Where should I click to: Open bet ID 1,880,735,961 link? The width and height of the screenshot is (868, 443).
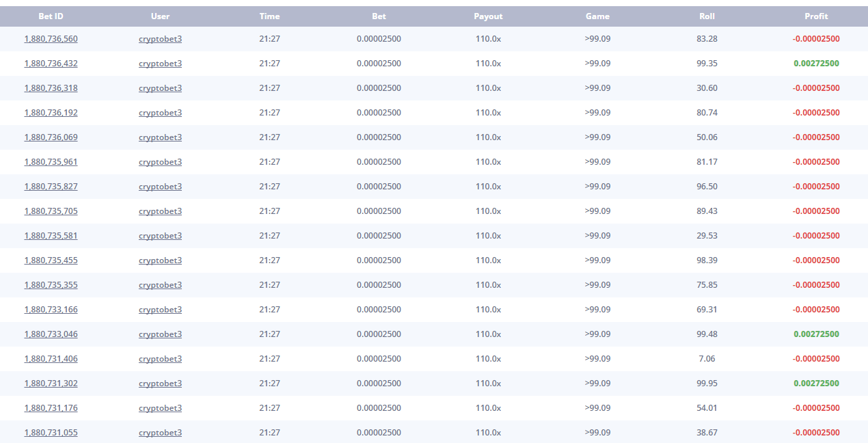[51, 162]
